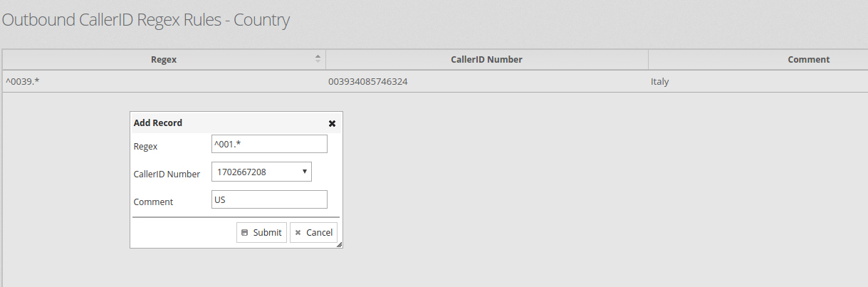Click the Outbound CallerID Regex Rules heading
Image resolution: width=868 pixels, height=287 pixels.
146,20
